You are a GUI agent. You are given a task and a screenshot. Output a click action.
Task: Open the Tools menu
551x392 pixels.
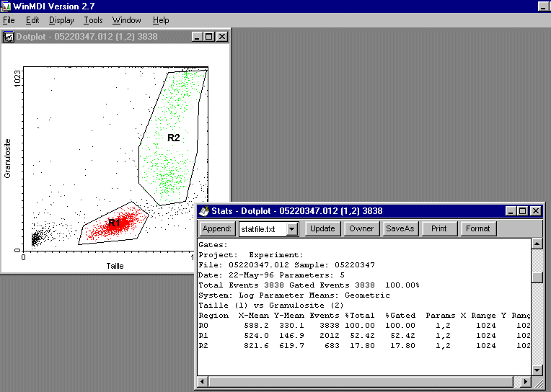pos(93,20)
